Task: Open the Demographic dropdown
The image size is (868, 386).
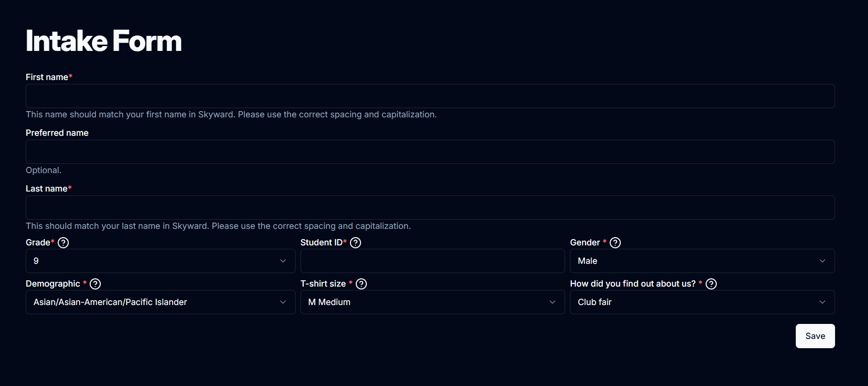Action: pyautogui.click(x=160, y=302)
